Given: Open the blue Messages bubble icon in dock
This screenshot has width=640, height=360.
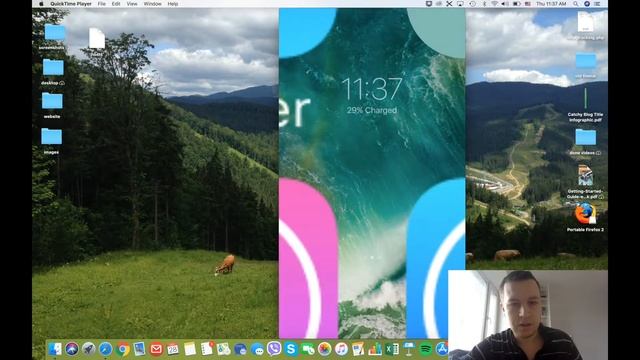Looking at the screenshot, I should coord(258,349).
